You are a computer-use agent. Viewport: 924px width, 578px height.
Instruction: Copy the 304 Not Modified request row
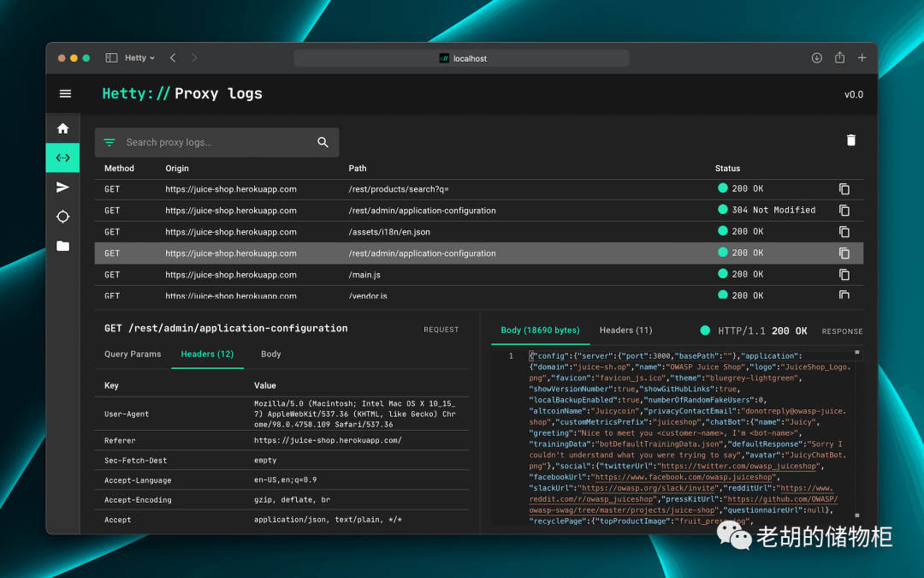click(x=844, y=210)
